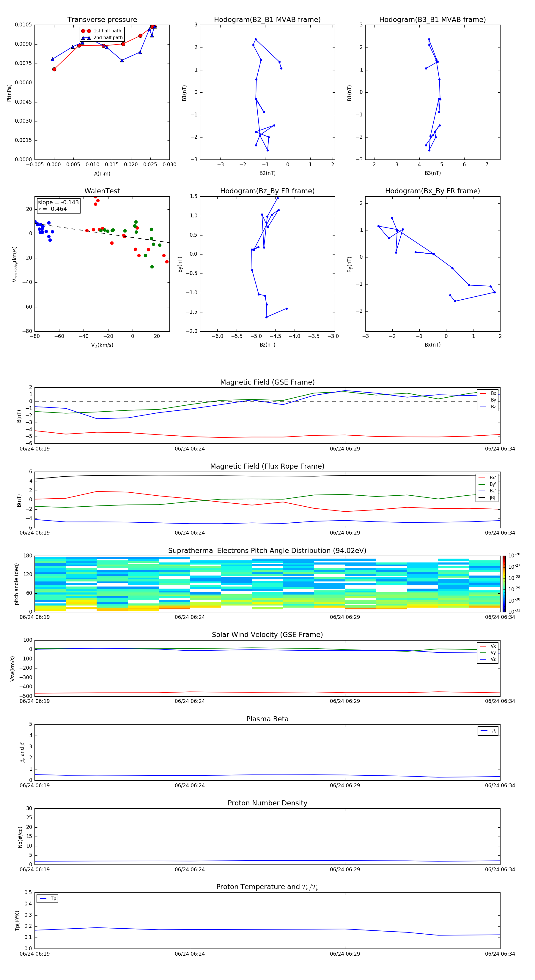Viewport: 535px width, 980px height.
Task: Click first red point of transverse pressure curve
Action: 54,69
